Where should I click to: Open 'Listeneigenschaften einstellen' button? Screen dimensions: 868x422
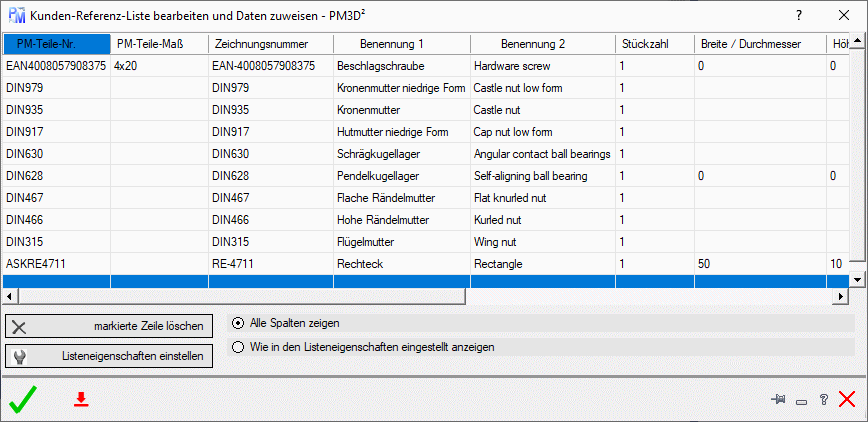pos(109,356)
